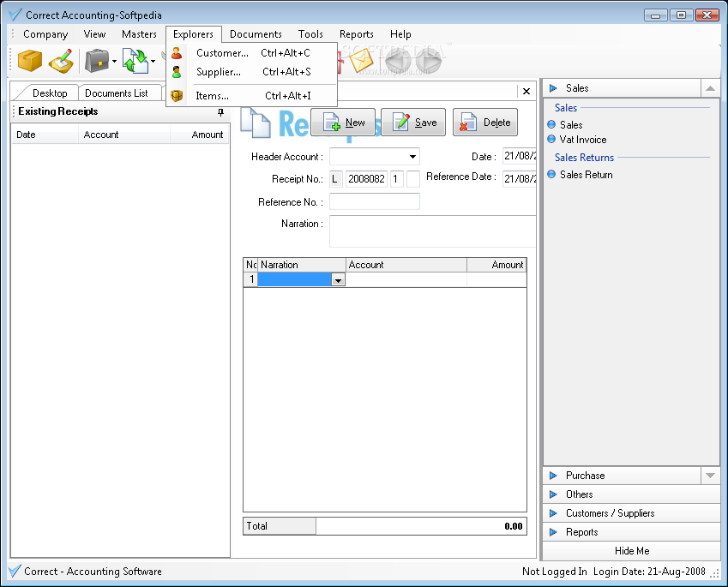Open the Documents menu
This screenshot has height=587, width=728.
tap(256, 34)
